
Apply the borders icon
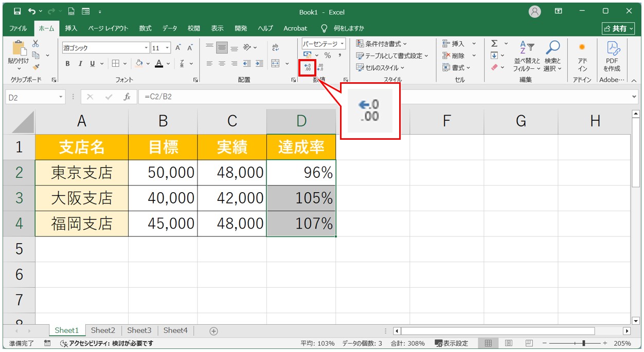(116, 64)
